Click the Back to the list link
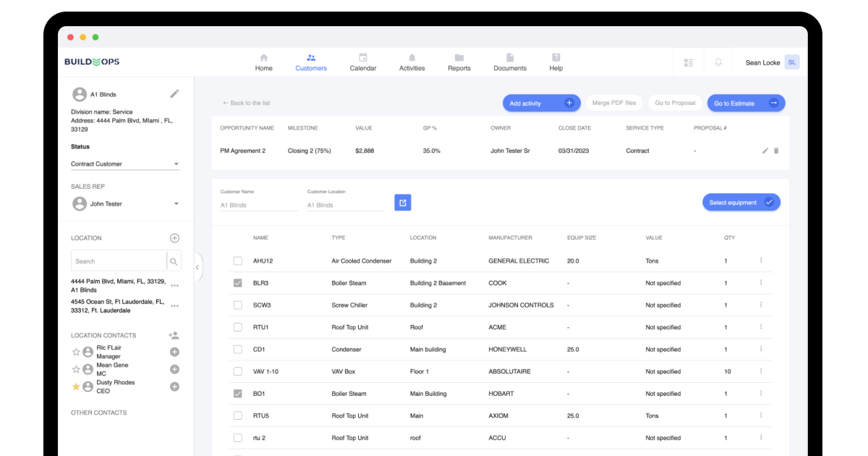The image size is (868, 456). (x=247, y=103)
